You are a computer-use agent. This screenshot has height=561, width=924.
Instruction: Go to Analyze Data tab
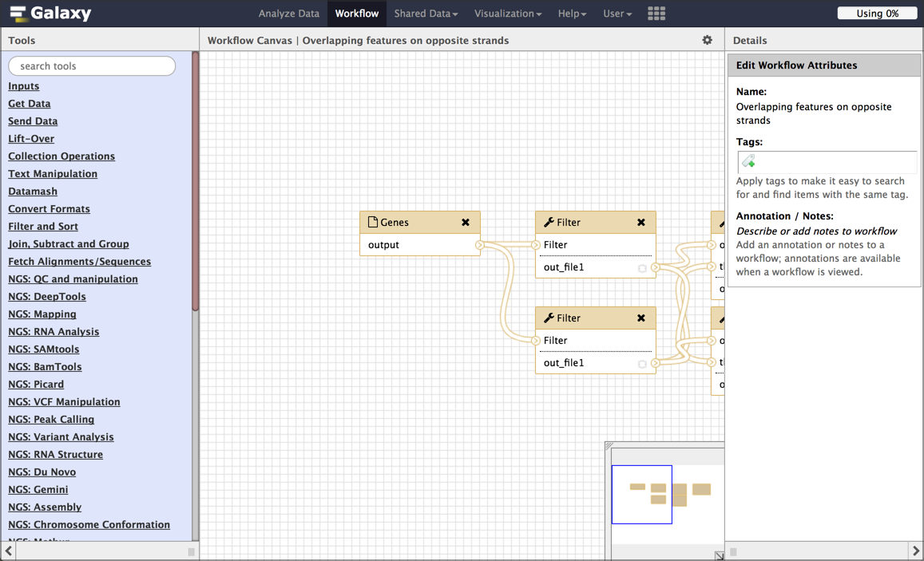(x=289, y=14)
